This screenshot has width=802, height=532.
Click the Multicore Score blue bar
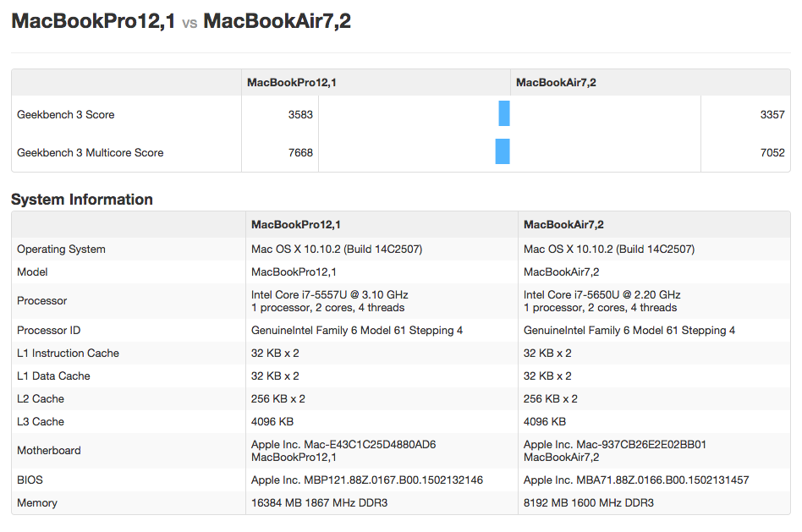[x=503, y=151]
